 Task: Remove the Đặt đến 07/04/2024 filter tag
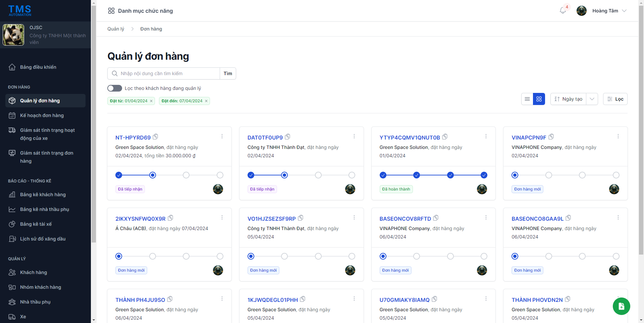pyautogui.click(x=206, y=101)
